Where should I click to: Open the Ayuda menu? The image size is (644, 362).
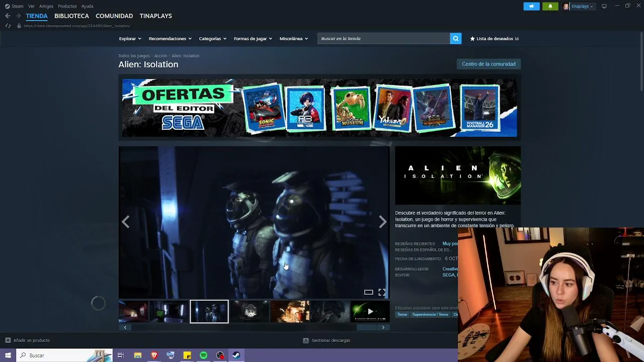pyautogui.click(x=87, y=6)
